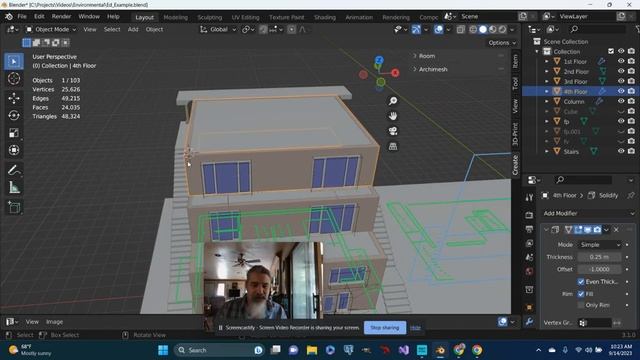Screen dimensions: 640x360
Task: Toggle Collection exclude checkbox in outliner
Action: pos(611,51)
